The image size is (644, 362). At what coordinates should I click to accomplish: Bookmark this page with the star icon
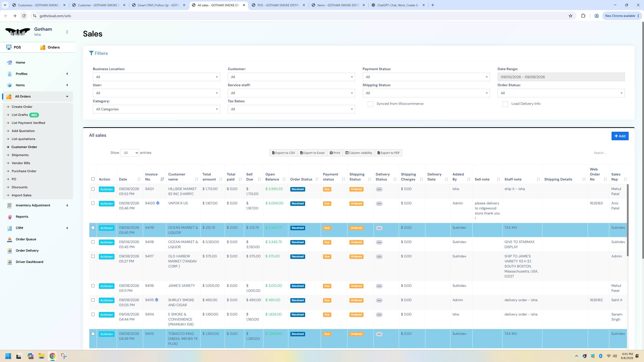tap(570, 16)
